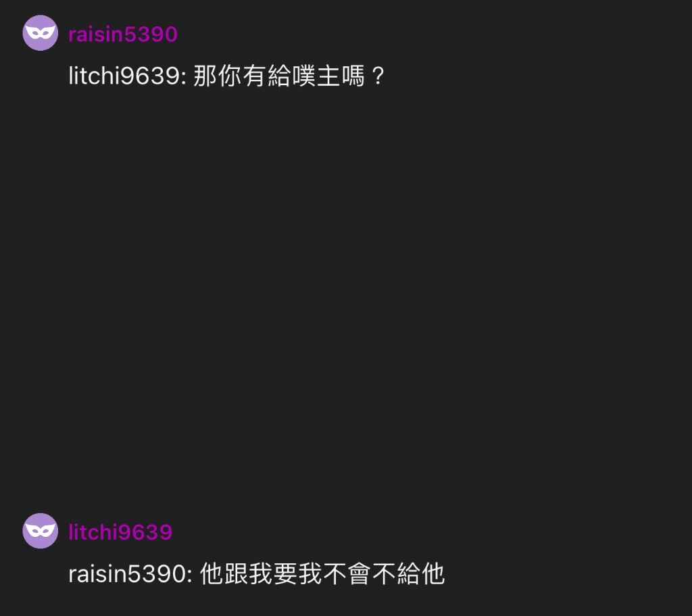Click the white mask glyph inside bottom avatar

tap(40, 531)
